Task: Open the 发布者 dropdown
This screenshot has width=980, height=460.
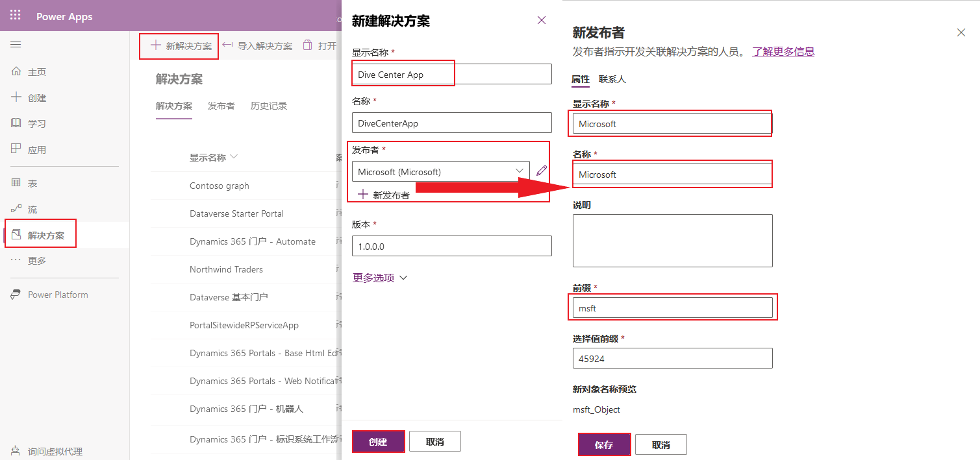Action: (x=441, y=171)
